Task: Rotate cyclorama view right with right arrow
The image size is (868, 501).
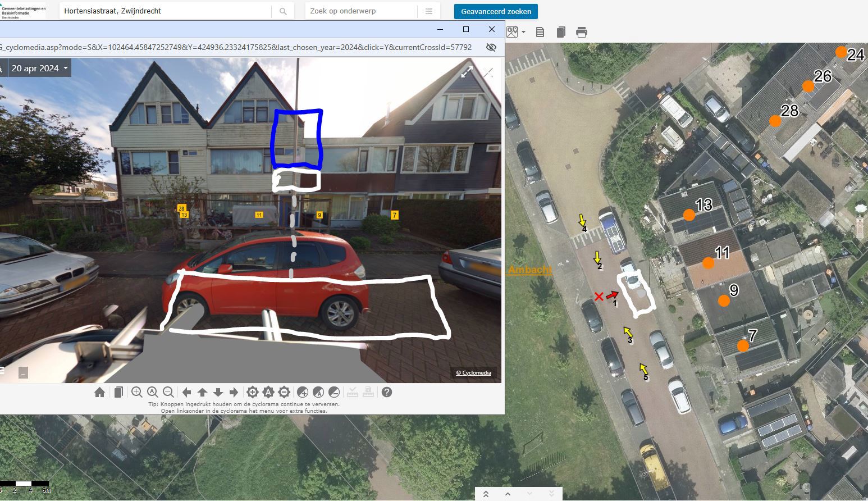Action: point(234,392)
